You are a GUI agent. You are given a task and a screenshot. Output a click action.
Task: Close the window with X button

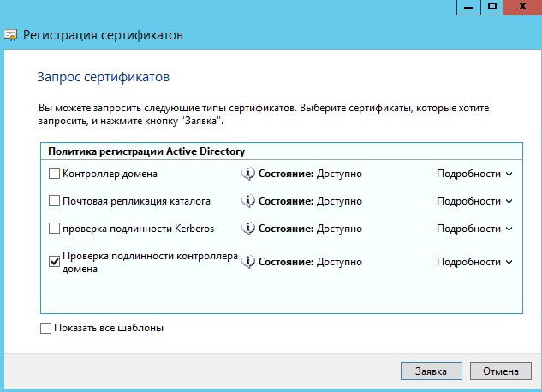coord(522,7)
